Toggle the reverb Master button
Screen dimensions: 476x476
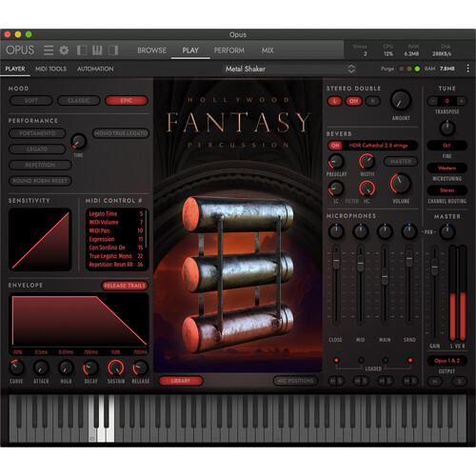[x=401, y=162]
